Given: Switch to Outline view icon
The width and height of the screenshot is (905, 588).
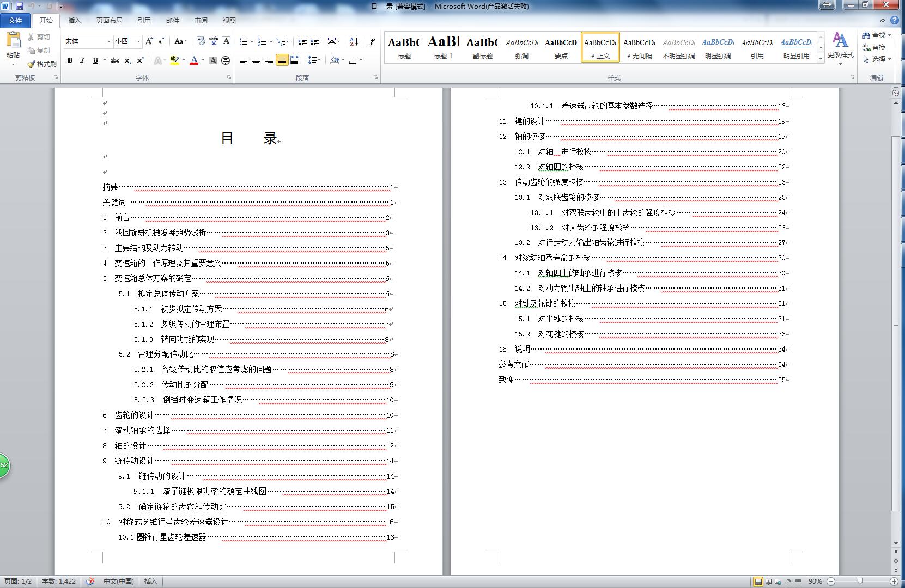Looking at the screenshot, I should [x=788, y=581].
